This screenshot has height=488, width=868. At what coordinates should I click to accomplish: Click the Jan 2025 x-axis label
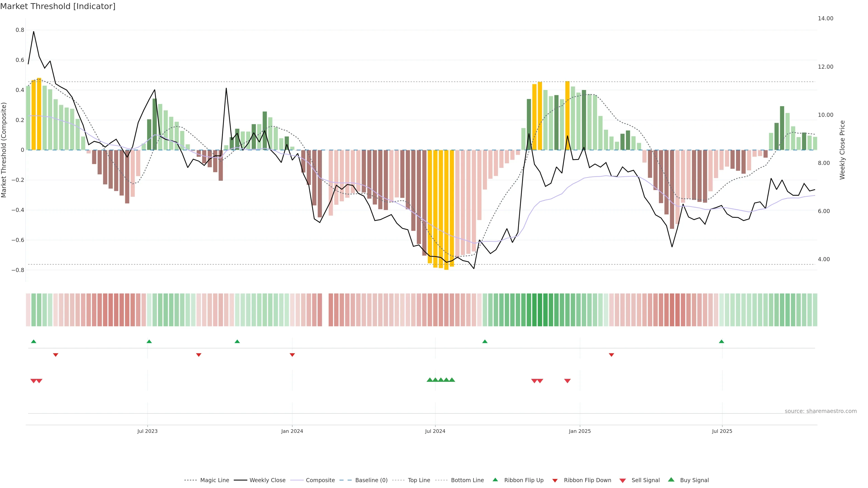coord(580,431)
